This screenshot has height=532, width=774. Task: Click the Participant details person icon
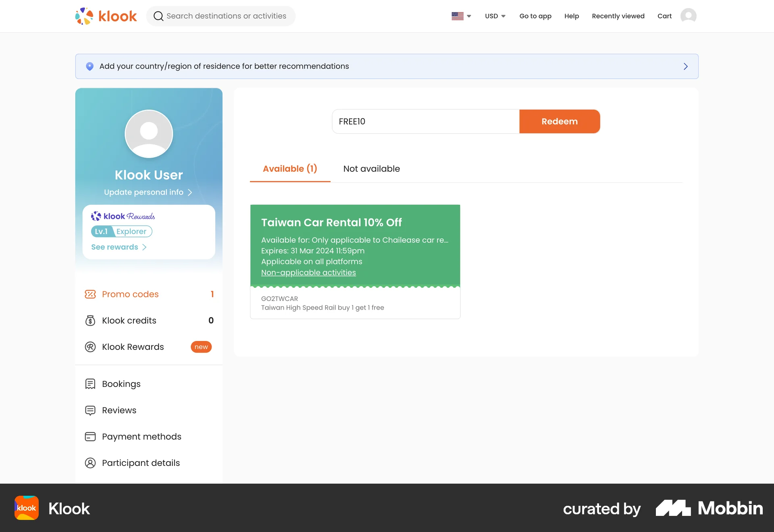(90, 463)
